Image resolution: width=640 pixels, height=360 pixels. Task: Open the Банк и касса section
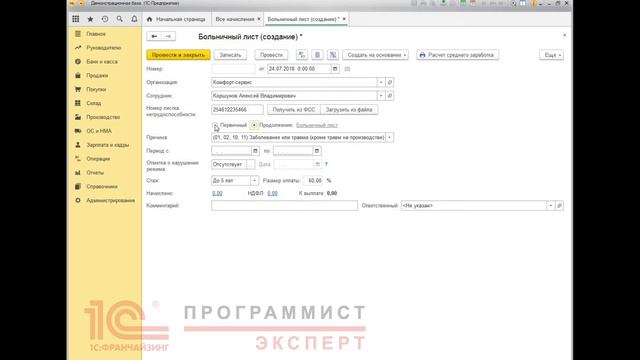[x=102, y=62]
